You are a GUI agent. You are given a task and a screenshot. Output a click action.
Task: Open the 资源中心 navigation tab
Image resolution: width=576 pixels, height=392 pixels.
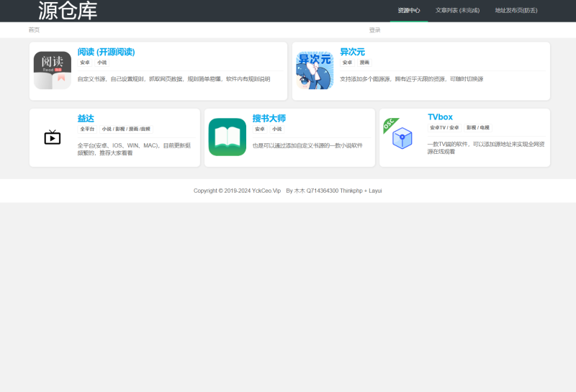coord(409,11)
